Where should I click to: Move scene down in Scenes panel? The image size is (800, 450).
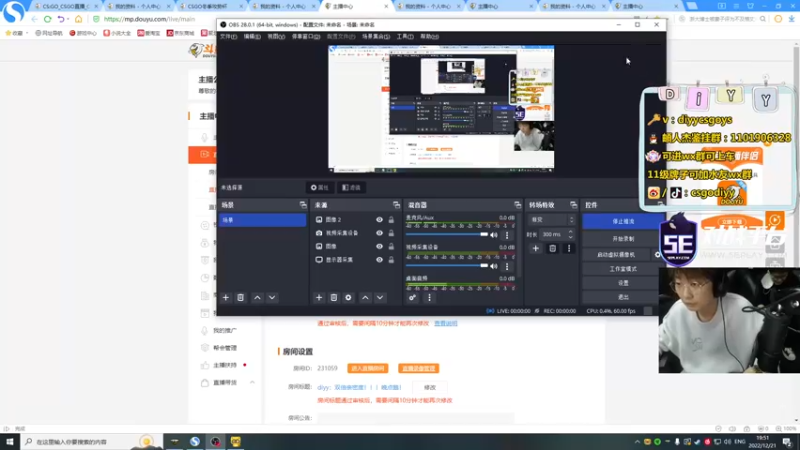click(272, 297)
